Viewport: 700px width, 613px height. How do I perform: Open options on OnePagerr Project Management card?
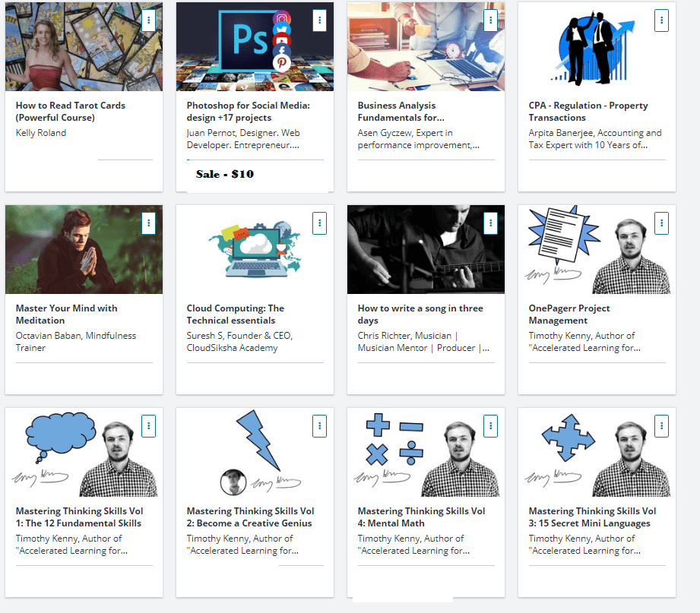(x=662, y=223)
